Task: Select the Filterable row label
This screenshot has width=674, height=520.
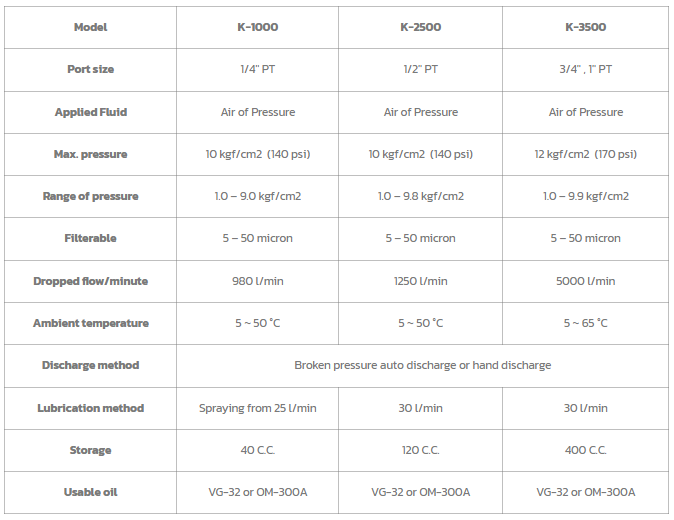Action: 90,238
